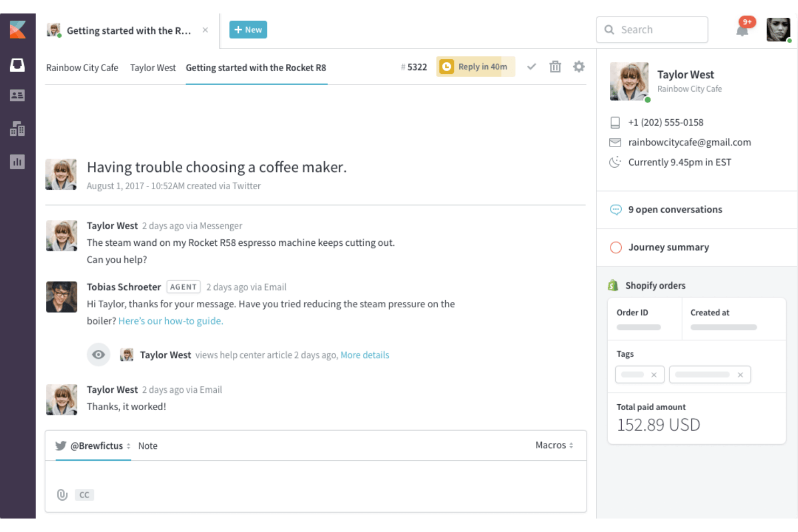Click the open conversations chat bubble icon
Viewport: 798px width, 532px height.
616,210
